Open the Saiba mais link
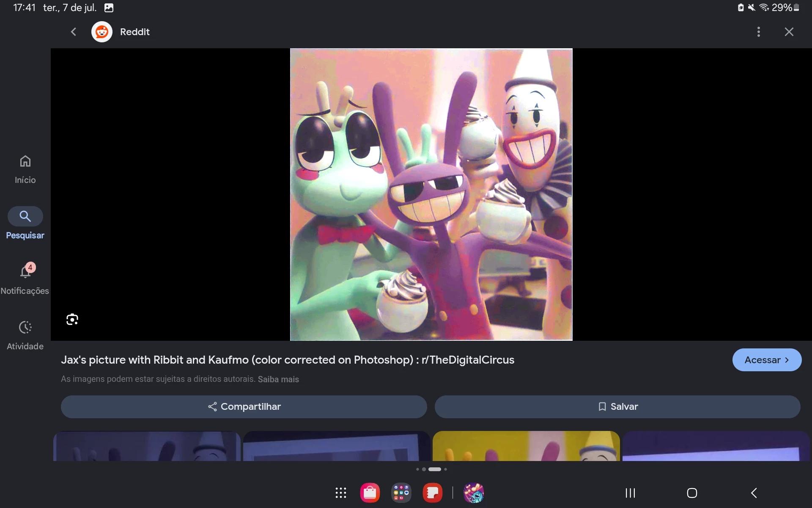The height and width of the screenshot is (508, 812). 278,379
